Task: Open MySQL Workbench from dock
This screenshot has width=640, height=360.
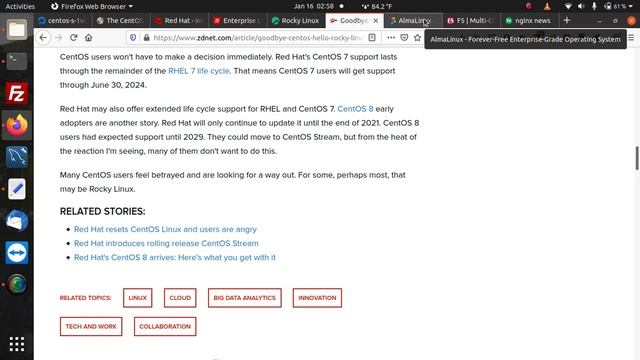Action: (x=17, y=157)
